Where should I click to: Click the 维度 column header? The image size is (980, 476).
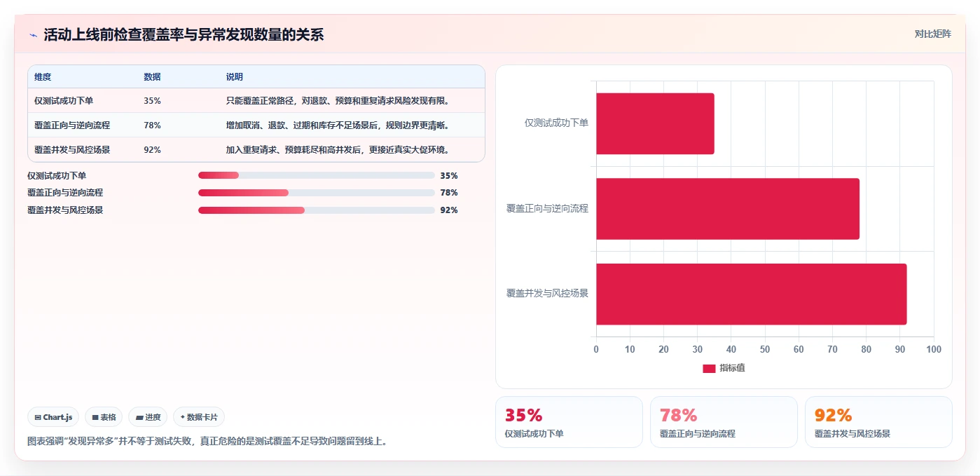(x=43, y=76)
